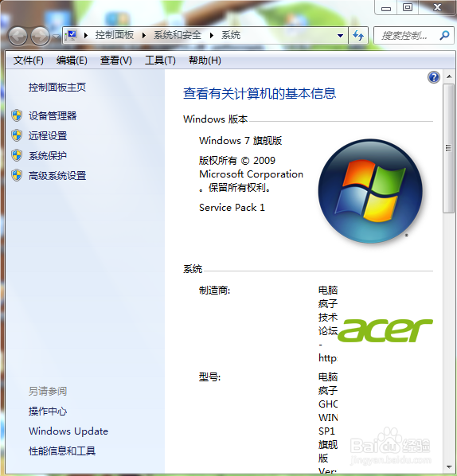
Task: Expand arrow after 控制面板 breadcrumb
Action: tap(144, 36)
